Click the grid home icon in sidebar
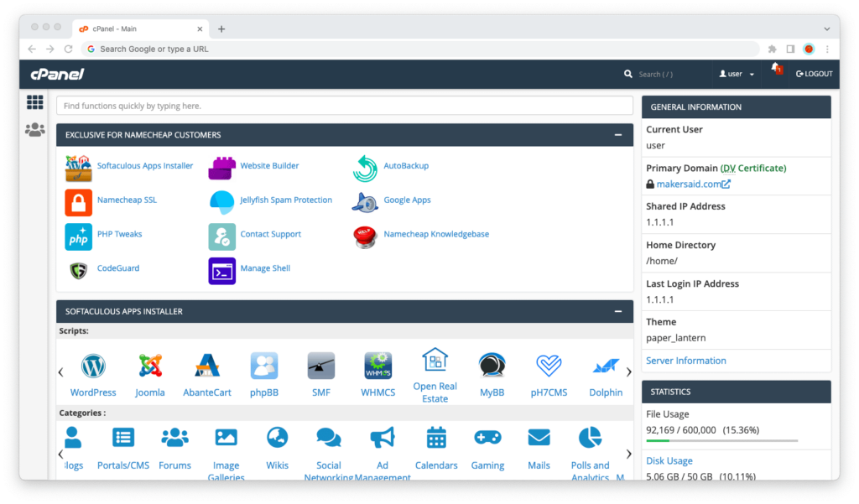 point(35,102)
